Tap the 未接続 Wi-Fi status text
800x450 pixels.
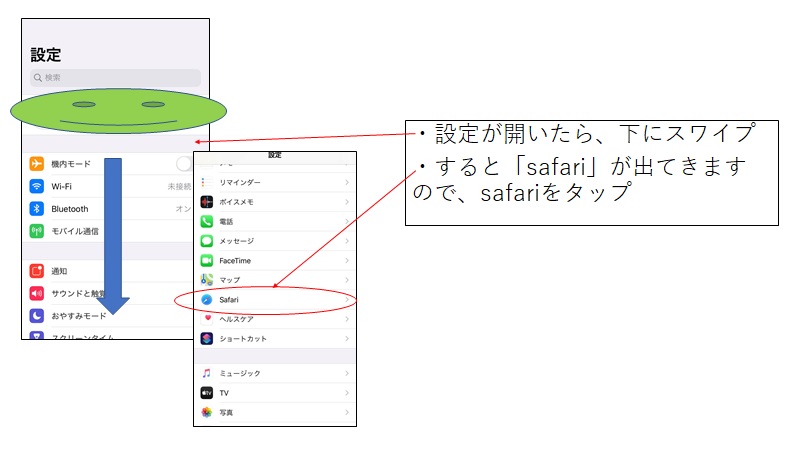pyautogui.click(x=180, y=186)
